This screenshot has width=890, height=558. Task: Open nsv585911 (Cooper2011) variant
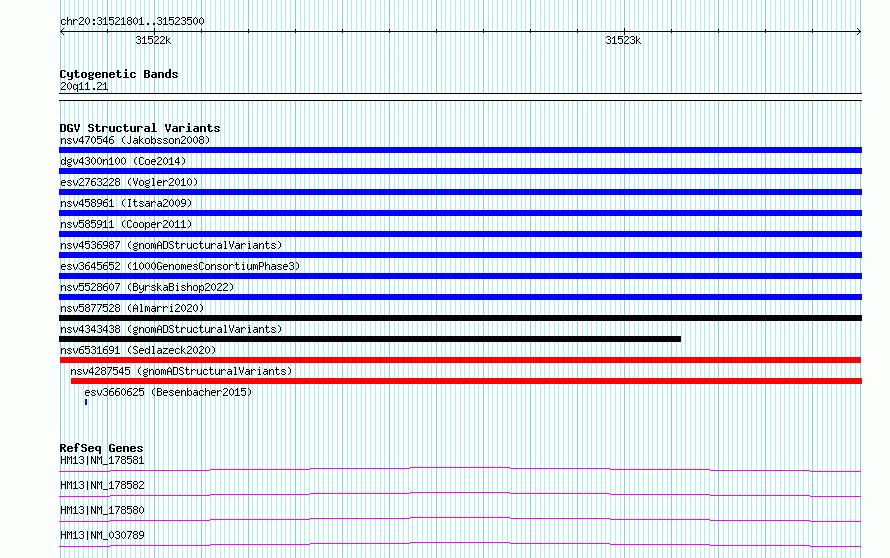126,224
